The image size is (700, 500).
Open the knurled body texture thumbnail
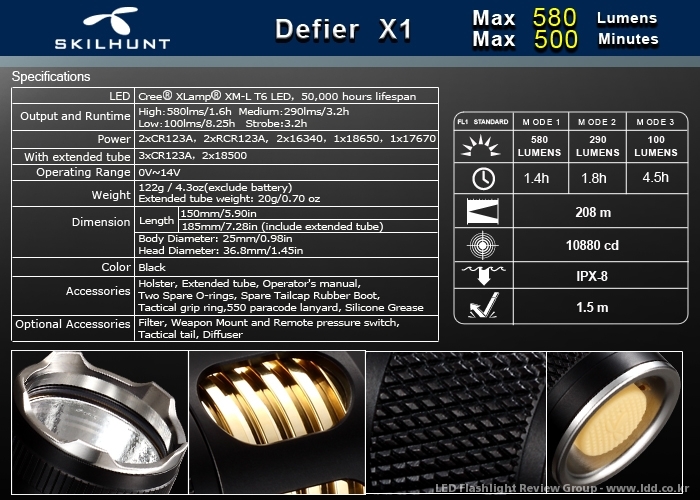[x=456, y=422]
